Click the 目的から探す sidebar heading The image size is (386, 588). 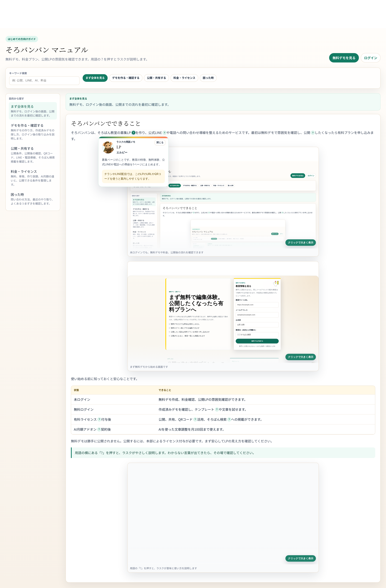click(x=16, y=99)
